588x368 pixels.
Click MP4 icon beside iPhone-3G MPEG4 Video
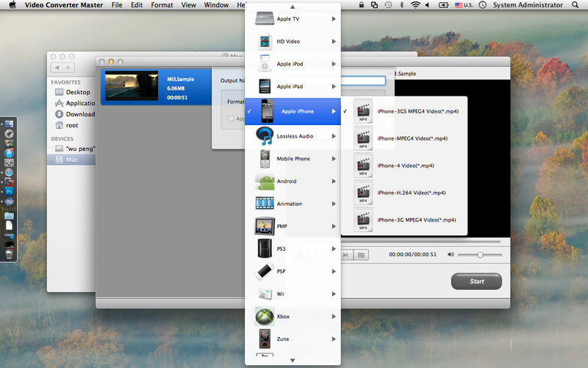coord(363,219)
